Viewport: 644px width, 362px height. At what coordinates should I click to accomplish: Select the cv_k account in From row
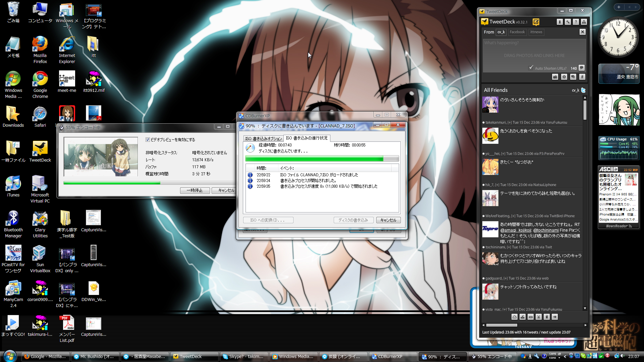(501, 32)
